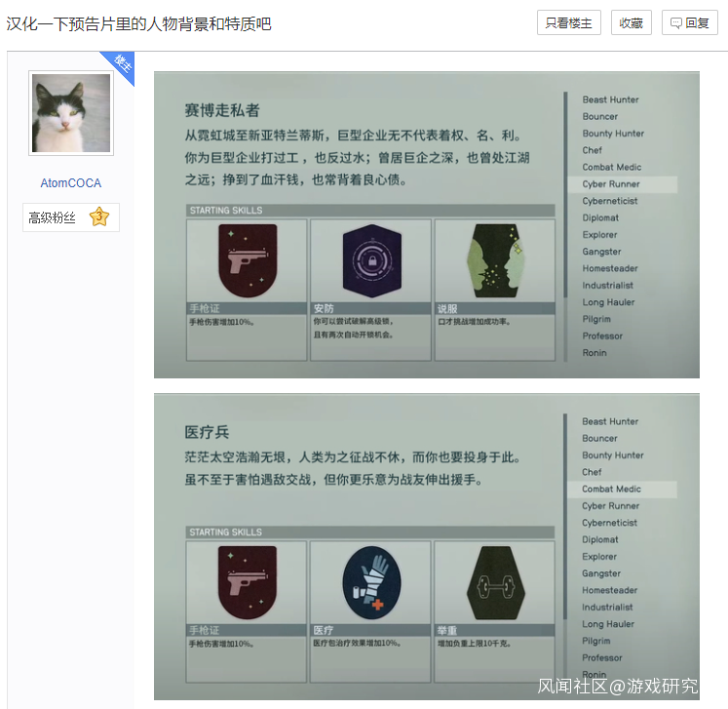The image size is (728, 709).
Task: Click the 收藏 button
Action: click(x=631, y=22)
